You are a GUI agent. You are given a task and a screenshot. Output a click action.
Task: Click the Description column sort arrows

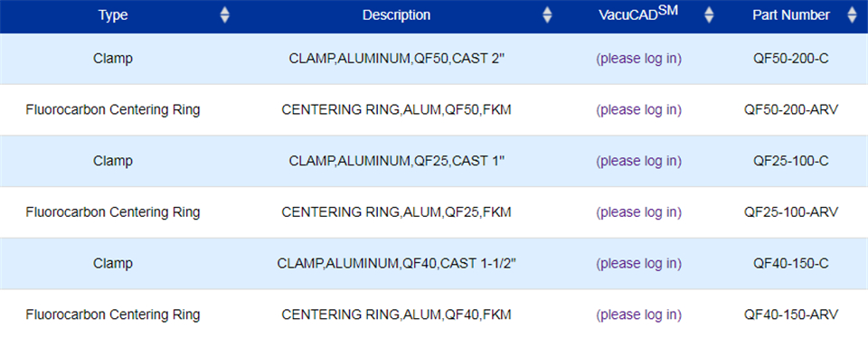click(547, 15)
